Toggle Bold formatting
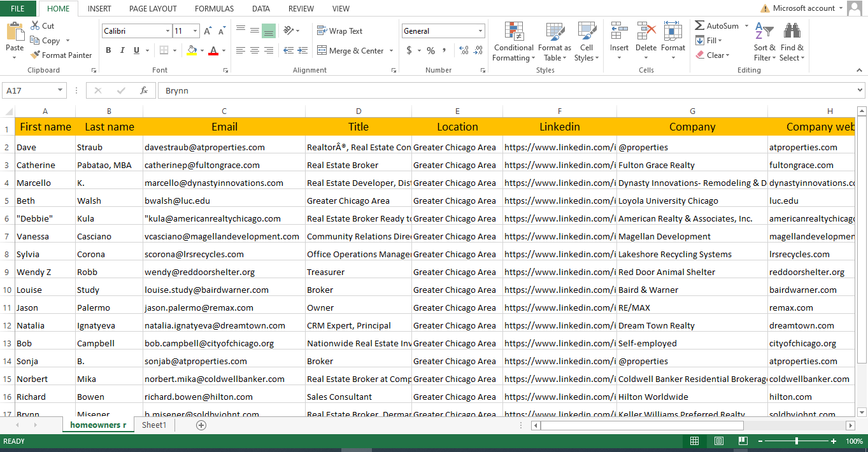Viewport: 868px width, 452px height. click(108, 51)
